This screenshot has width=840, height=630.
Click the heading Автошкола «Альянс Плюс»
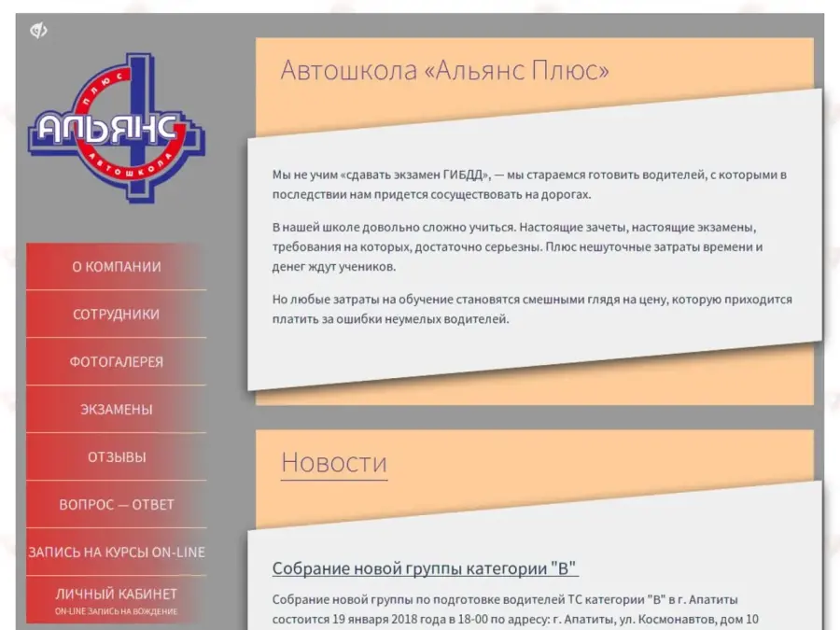(444, 70)
